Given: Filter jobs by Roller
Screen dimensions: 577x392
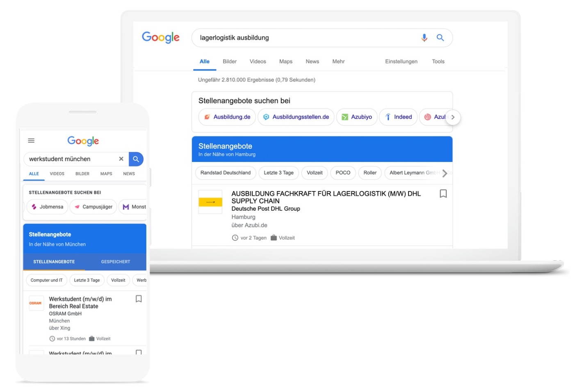Looking at the screenshot, I should click(x=370, y=173).
